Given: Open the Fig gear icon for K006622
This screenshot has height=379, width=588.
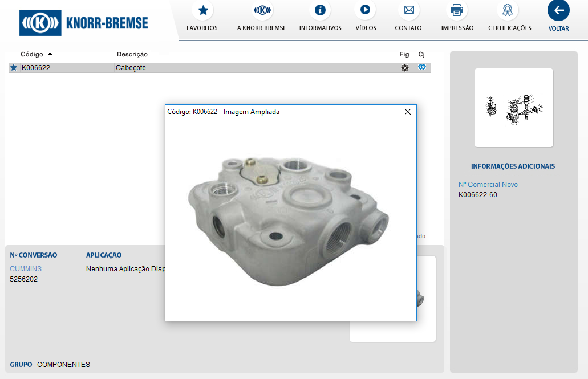Looking at the screenshot, I should [x=404, y=68].
